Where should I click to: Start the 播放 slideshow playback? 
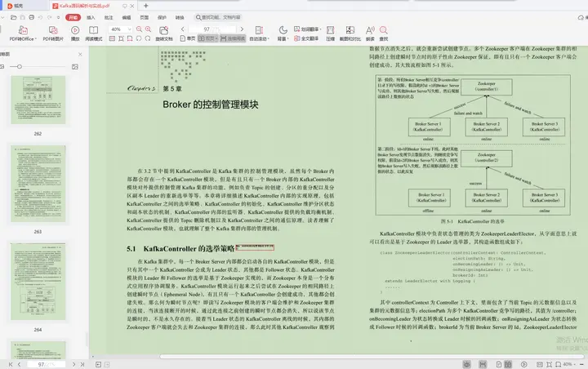[x=75, y=33]
